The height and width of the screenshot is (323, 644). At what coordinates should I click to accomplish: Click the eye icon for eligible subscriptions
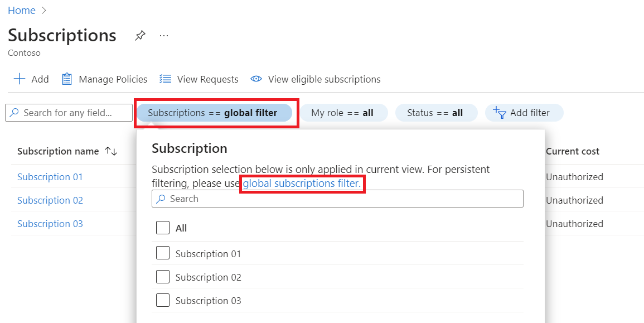tap(256, 79)
